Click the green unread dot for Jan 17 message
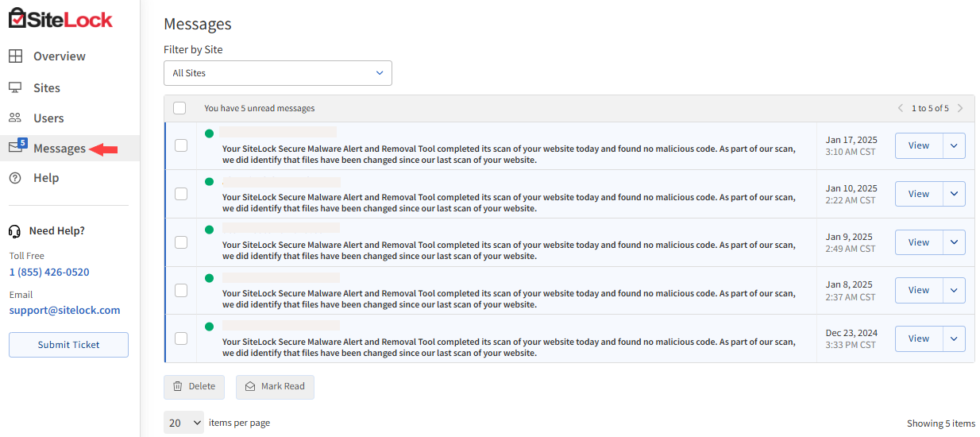 [210, 133]
